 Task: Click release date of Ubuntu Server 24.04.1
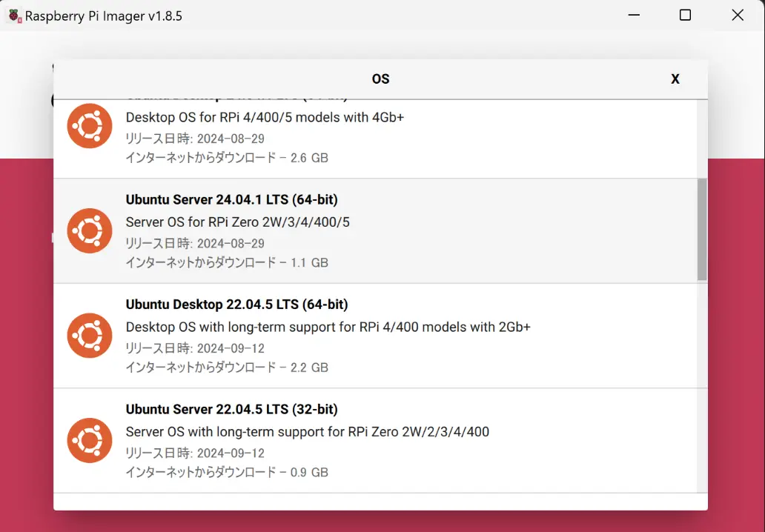[195, 243]
